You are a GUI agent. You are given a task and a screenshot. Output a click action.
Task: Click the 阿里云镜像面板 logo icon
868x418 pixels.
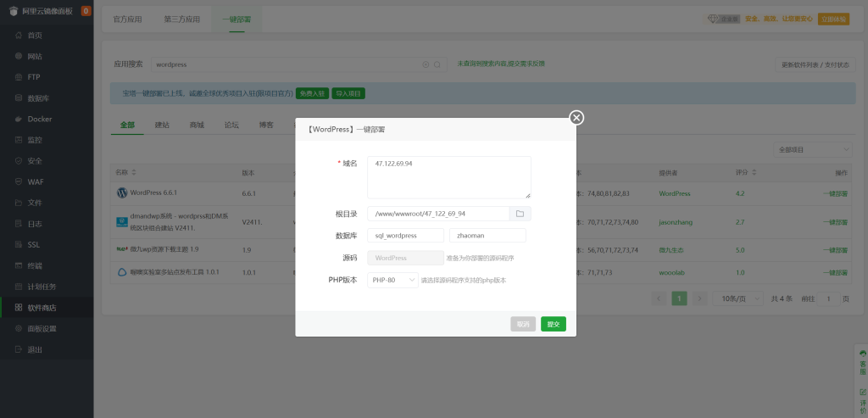(x=14, y=10)
